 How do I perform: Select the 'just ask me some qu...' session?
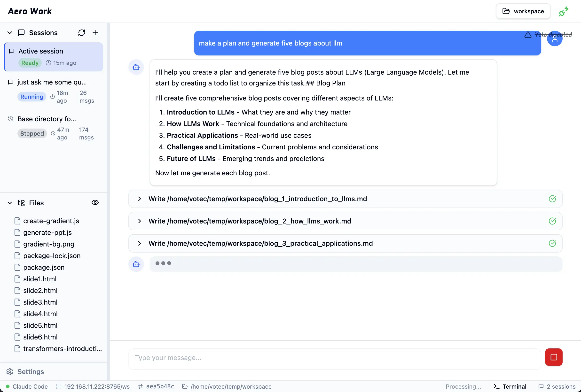pyautogui.click(x=52, y=82)
